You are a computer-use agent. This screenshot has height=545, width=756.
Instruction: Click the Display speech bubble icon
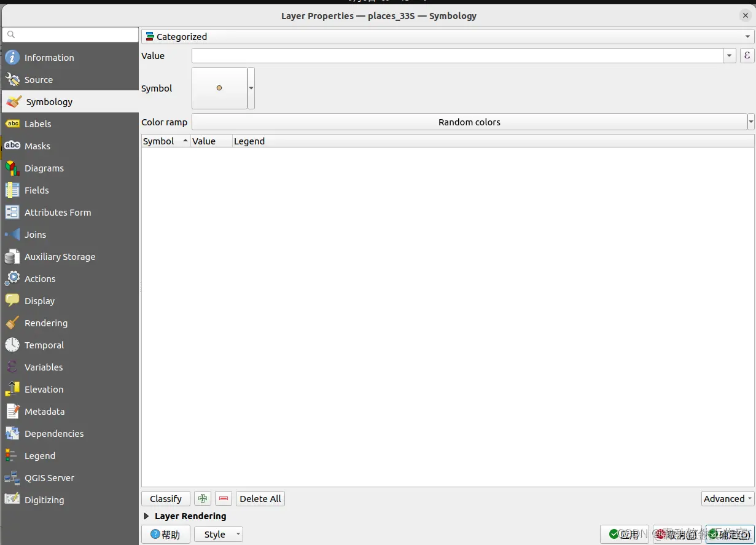12,301
